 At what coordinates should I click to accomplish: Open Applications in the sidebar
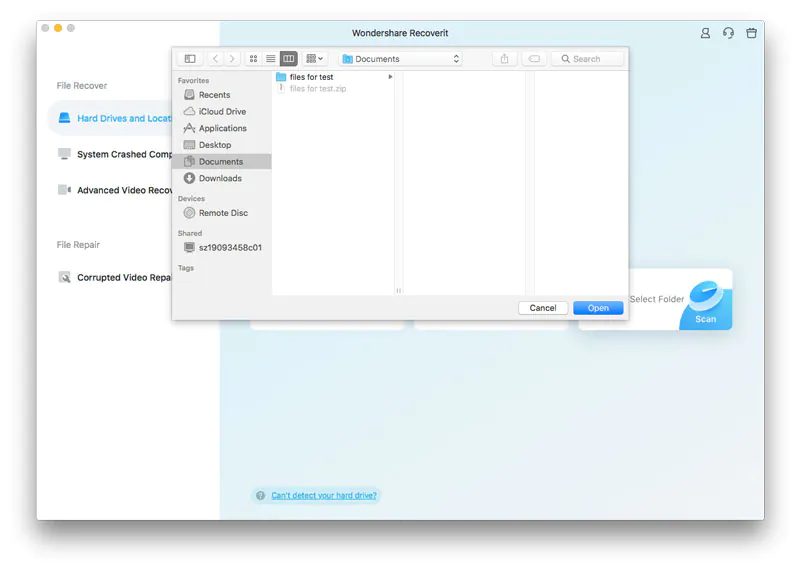pos(221,128)
